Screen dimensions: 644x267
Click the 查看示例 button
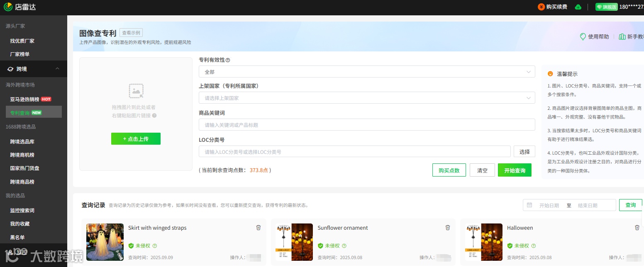131,33
